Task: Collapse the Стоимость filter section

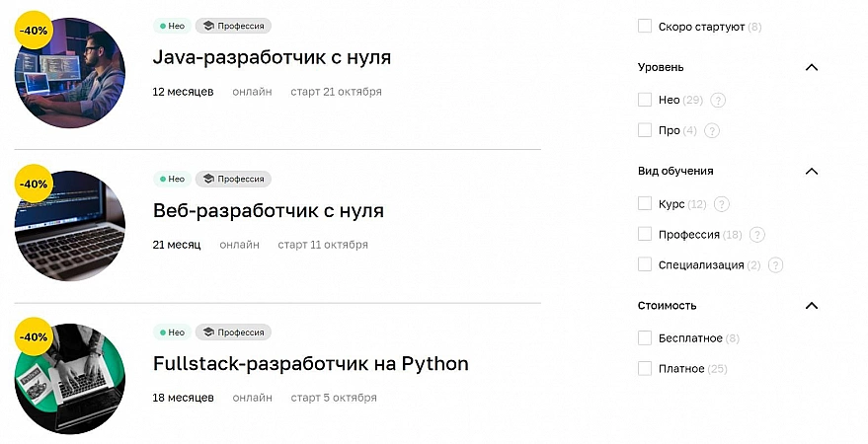Action: 812,306
